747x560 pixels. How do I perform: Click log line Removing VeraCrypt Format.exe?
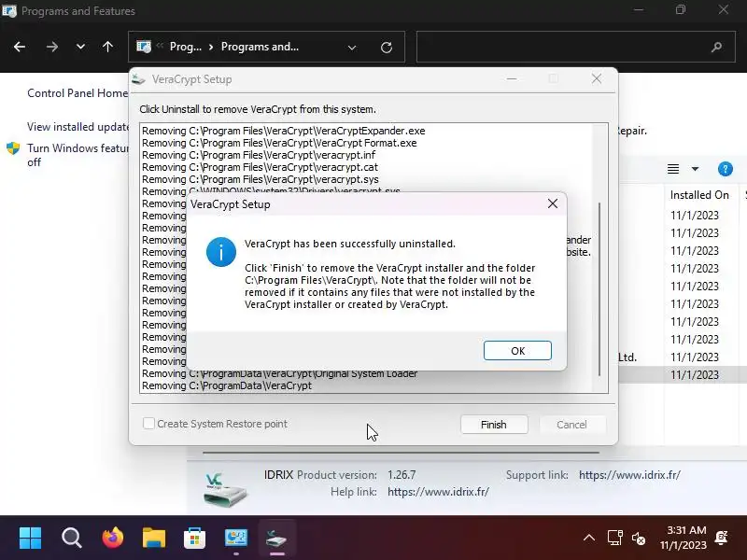click(279, 143)
